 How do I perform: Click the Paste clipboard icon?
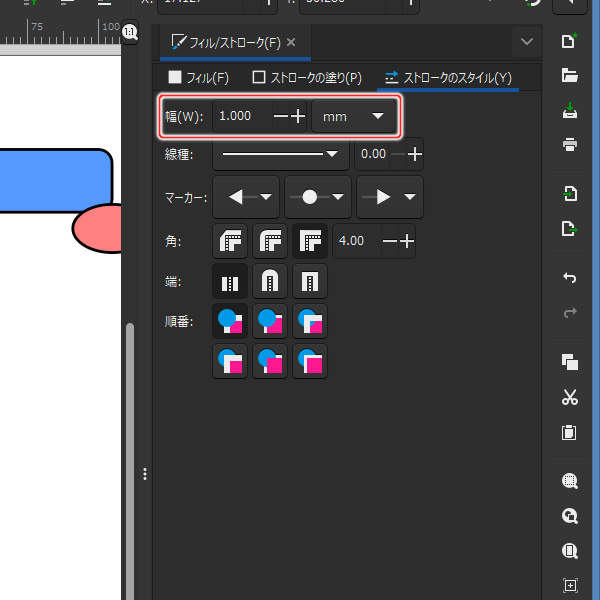point(569,432)
